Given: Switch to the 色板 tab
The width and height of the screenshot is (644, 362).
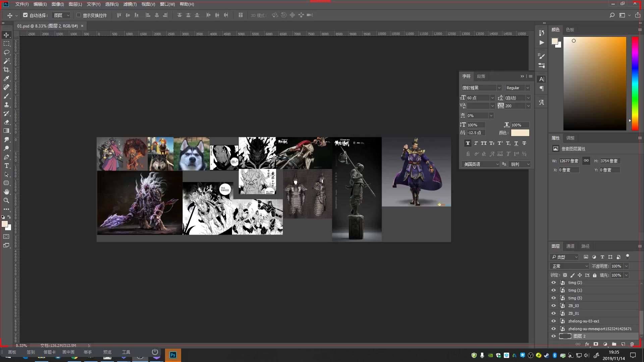Looking at the screenshot, I should (x=570, y=30).
